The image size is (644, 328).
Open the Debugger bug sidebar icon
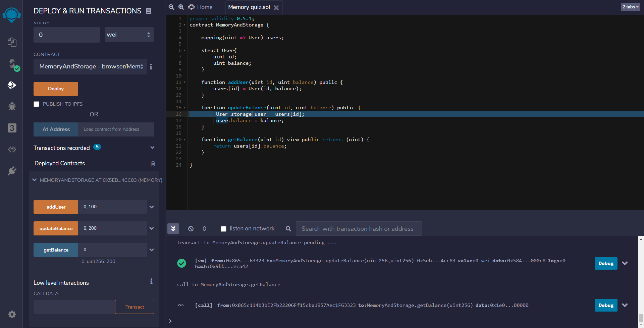(12, 106)
